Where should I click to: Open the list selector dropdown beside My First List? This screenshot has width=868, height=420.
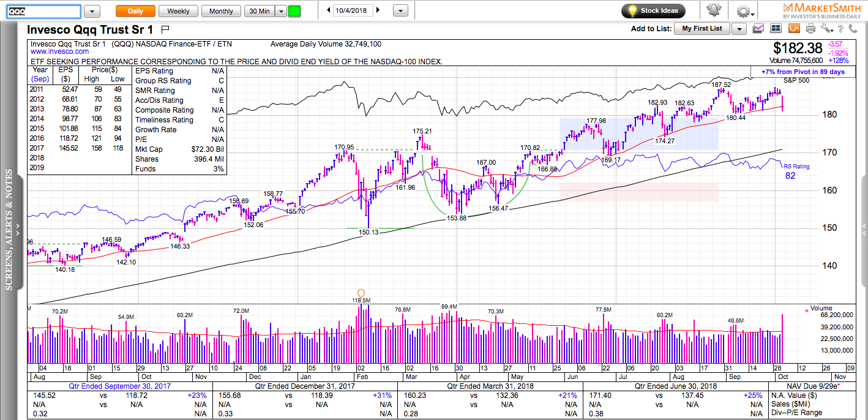pyautogui.click(x=739, y=29)
